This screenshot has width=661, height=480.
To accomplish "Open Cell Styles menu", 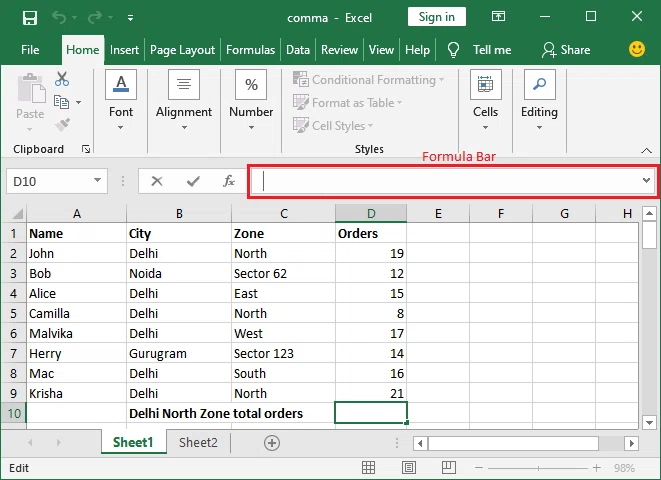I will (333, 125).
